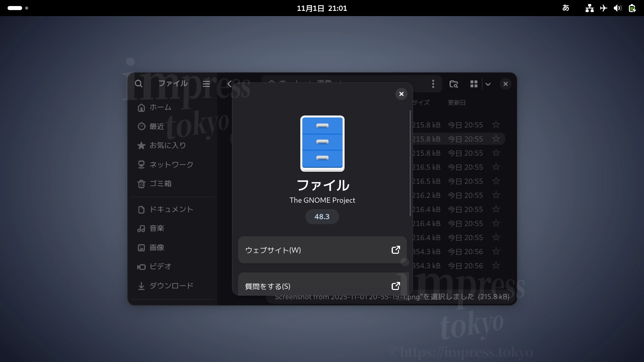Click the search icon in the Files sidebar header
The height and width of the screenshot is (362, 644).
[x=138, y=84]
